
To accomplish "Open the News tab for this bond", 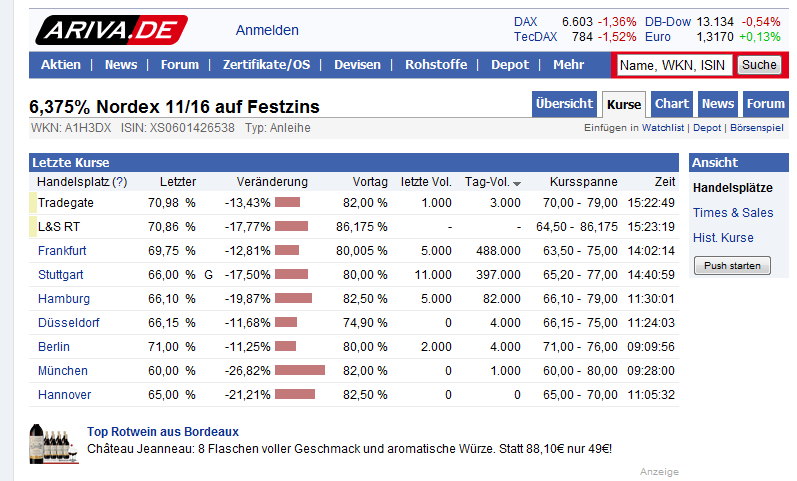I will point(717,104).
